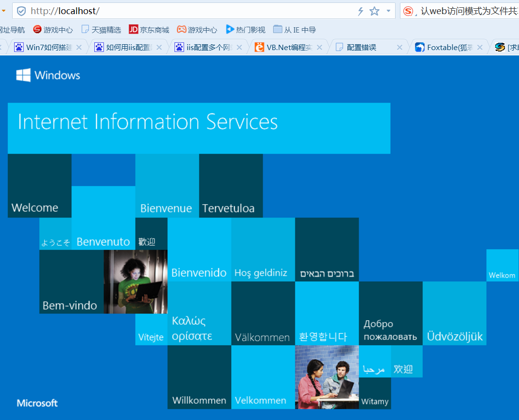Click the Benvenuto tile
Viewport: 519px width, 420px height.
104,218
